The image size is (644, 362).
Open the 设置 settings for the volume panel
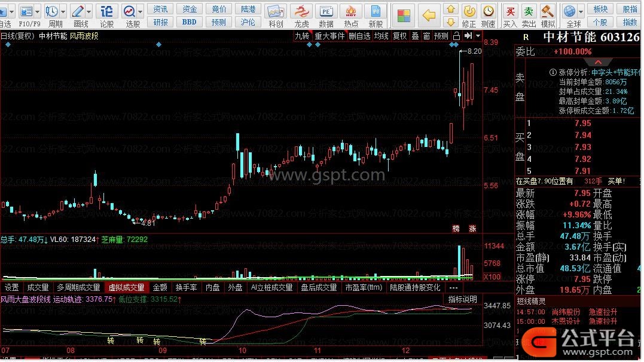pos(11,288)
